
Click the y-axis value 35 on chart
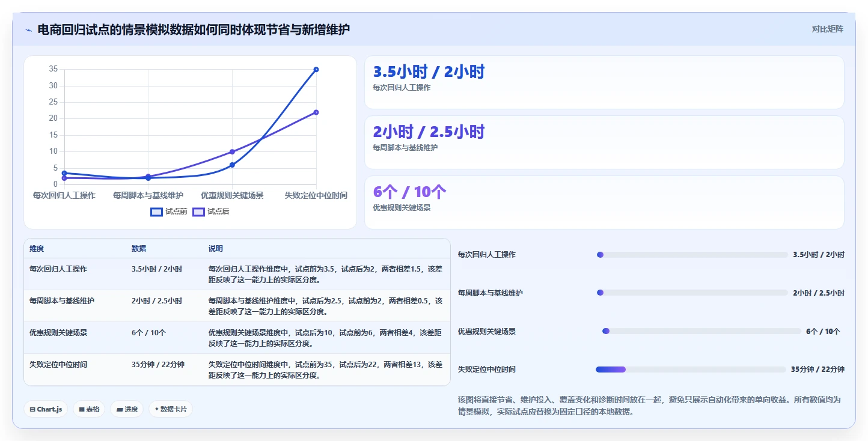tap(53, 69)
